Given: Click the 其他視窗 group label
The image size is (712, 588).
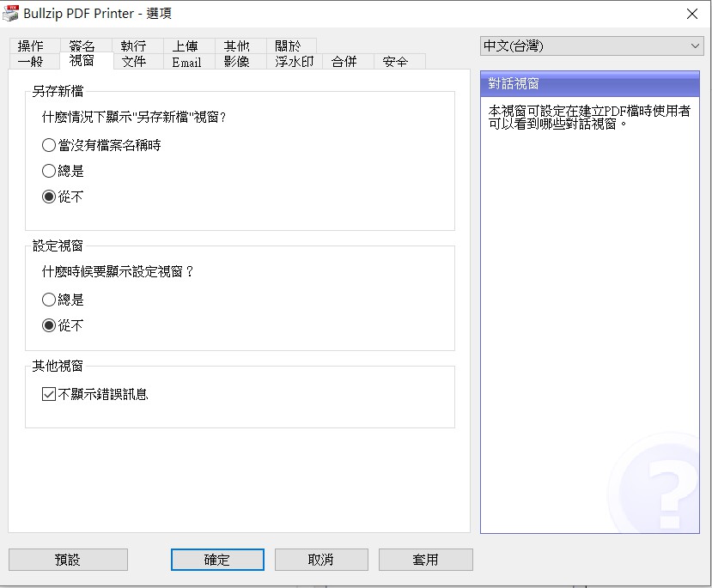Looking at the screenshot, I should point(58,366).
